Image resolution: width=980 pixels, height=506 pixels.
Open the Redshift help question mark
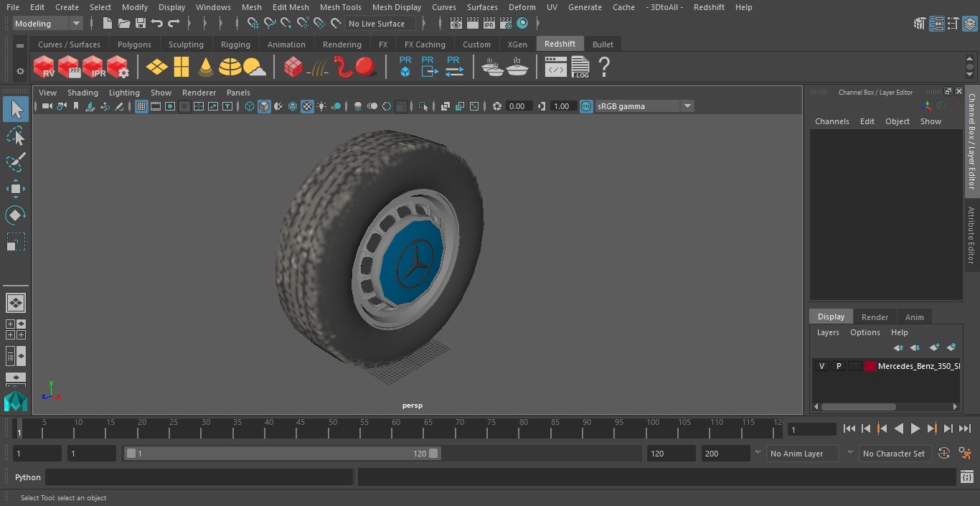(x=604, y=67)
